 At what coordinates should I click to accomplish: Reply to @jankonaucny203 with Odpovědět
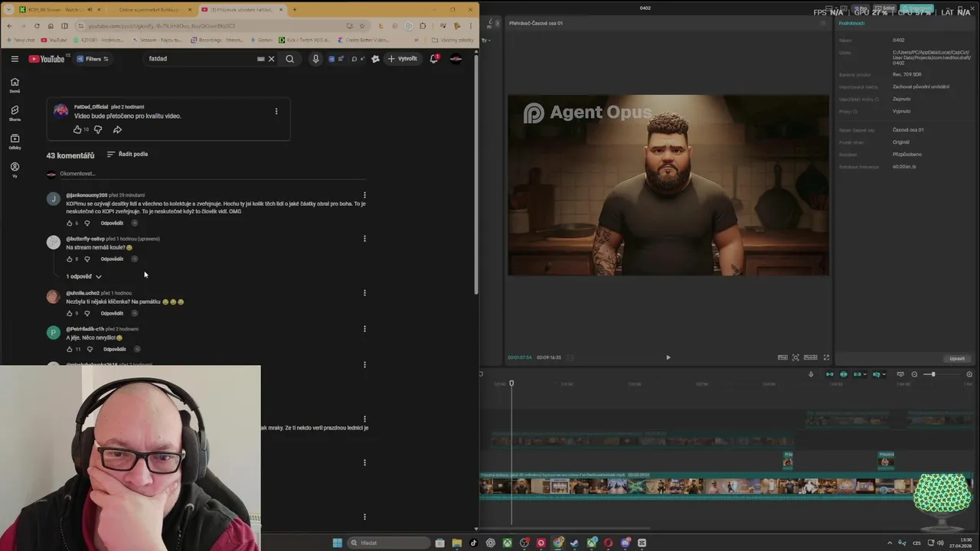coord(112,223)
